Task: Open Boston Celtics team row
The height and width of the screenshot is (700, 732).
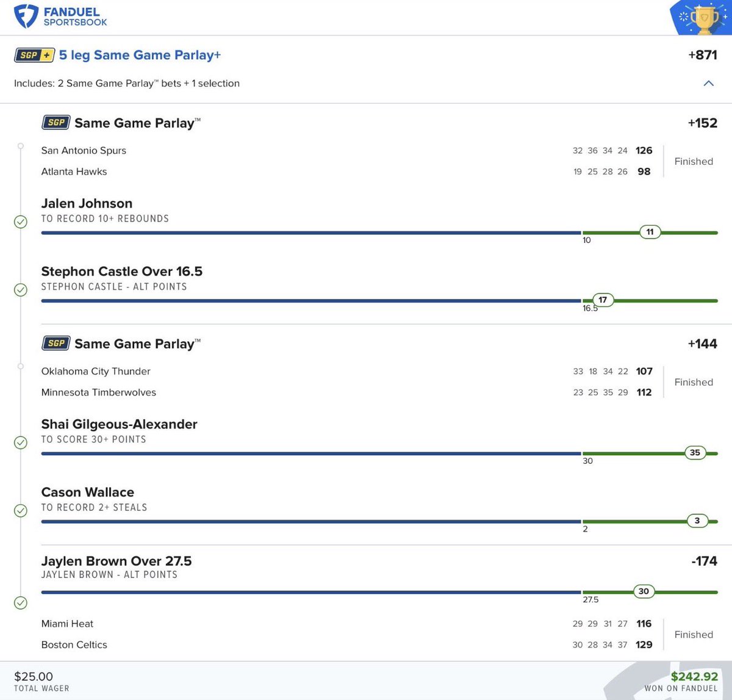Action: coord(74,644)
